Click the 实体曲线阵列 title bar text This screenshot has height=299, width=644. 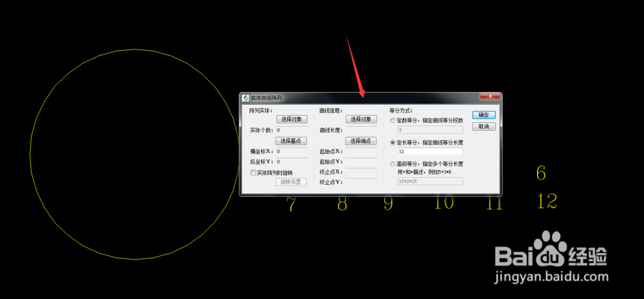click(x=267, y=98)
